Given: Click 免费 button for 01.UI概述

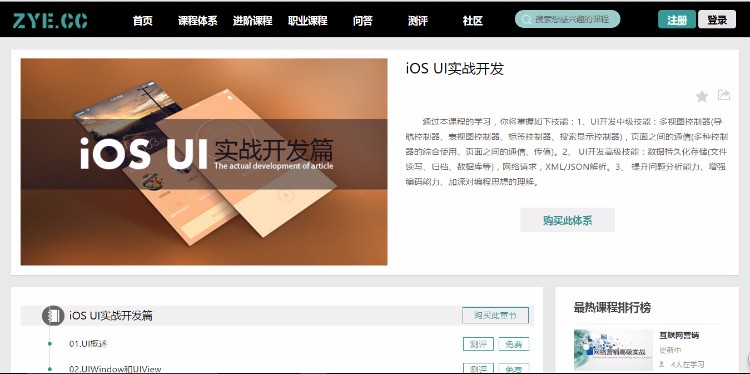Looking at the screenshot, I should pyautogui.click(x=514, y=344).
